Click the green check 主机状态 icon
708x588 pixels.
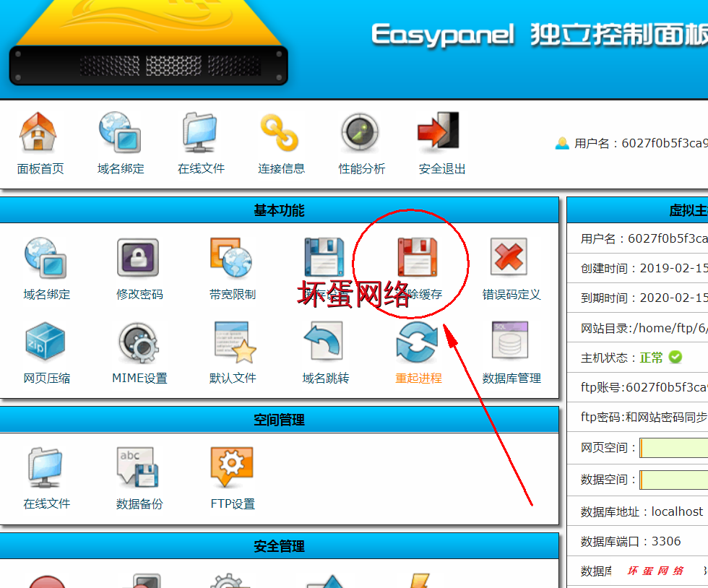pyautogui.click(x=675, y=358)
